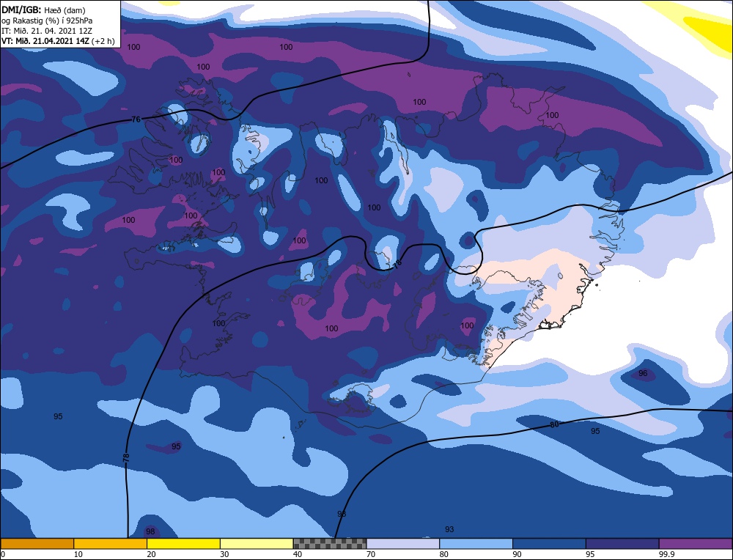Image resolution: width=733 pixels, height=560 pixels.
Task: Click the "VT: Mið. 21.04.2021 14Z (+2 h)" line
Action: click(58, 41)
